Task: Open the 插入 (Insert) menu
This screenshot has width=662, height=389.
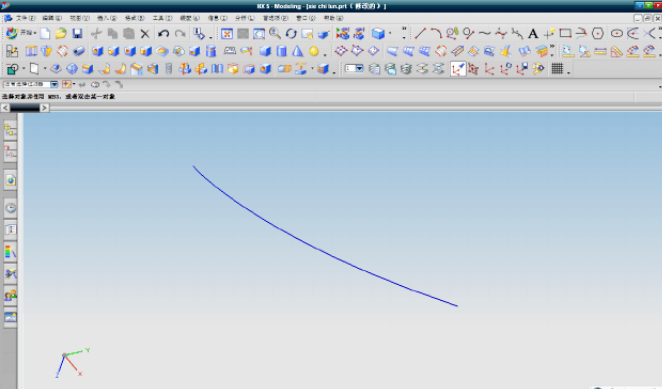Action: tap(107, 18)
